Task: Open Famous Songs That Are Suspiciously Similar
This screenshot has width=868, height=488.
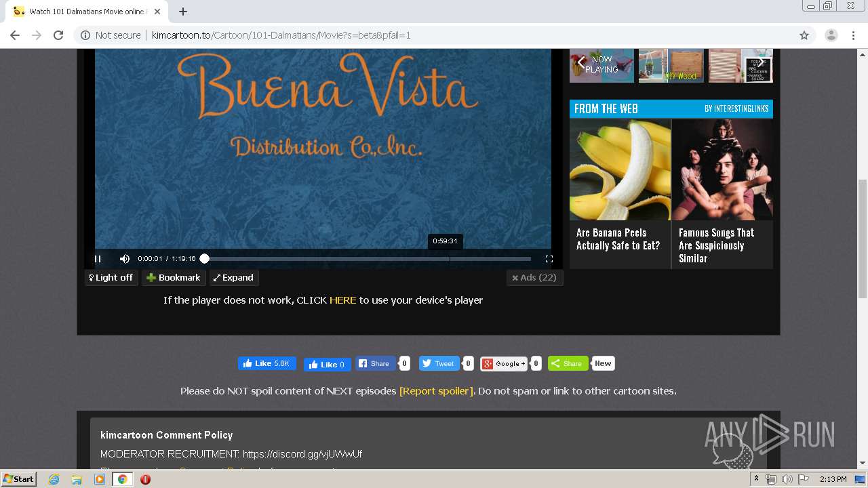Action: 717,245
